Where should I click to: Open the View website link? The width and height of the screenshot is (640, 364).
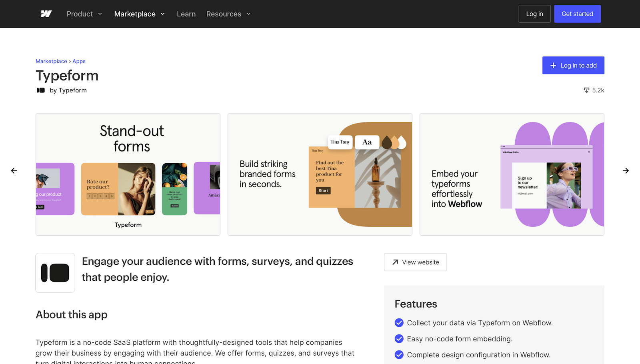(415, 262)
